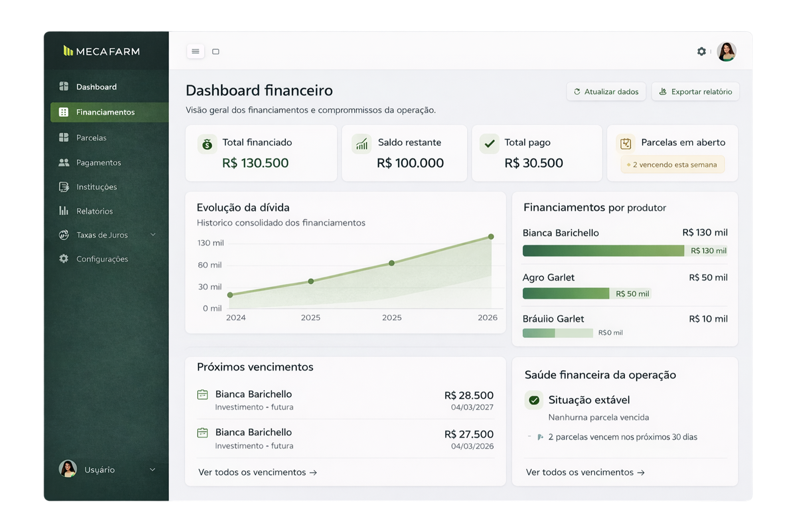This screenshot has width=798, height=532.
Task: Click the chart icon on Saldo restante
Action: pos(361,144)
